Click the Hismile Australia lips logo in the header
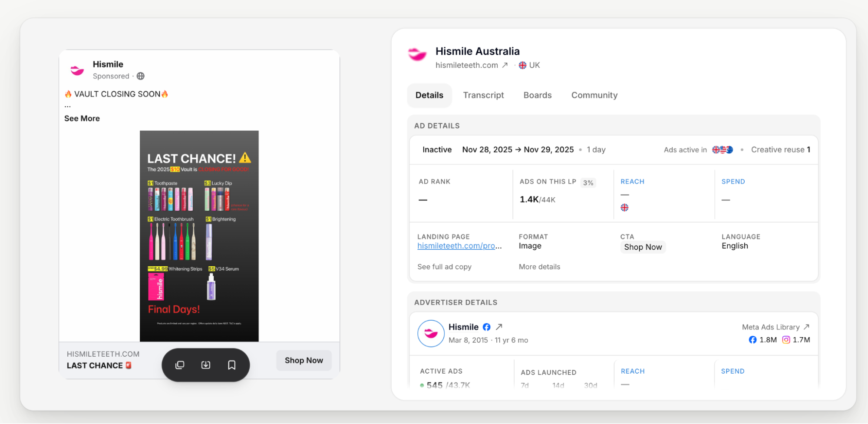 [417, 54]
